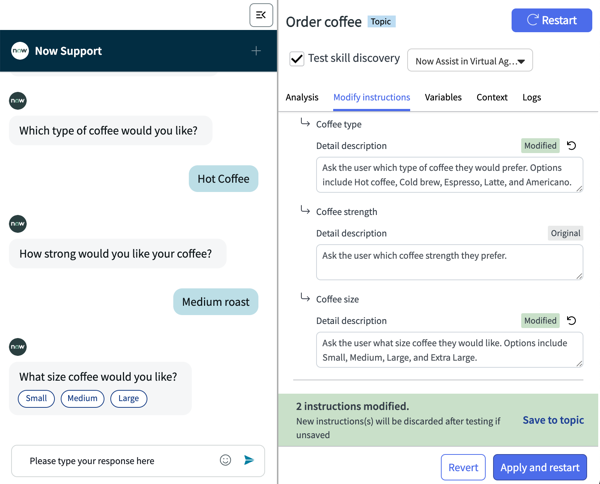Reset the Coffee size modified instruction
Image resolution: width=600 pixels, height=484 pixels.
click(571, 321)
